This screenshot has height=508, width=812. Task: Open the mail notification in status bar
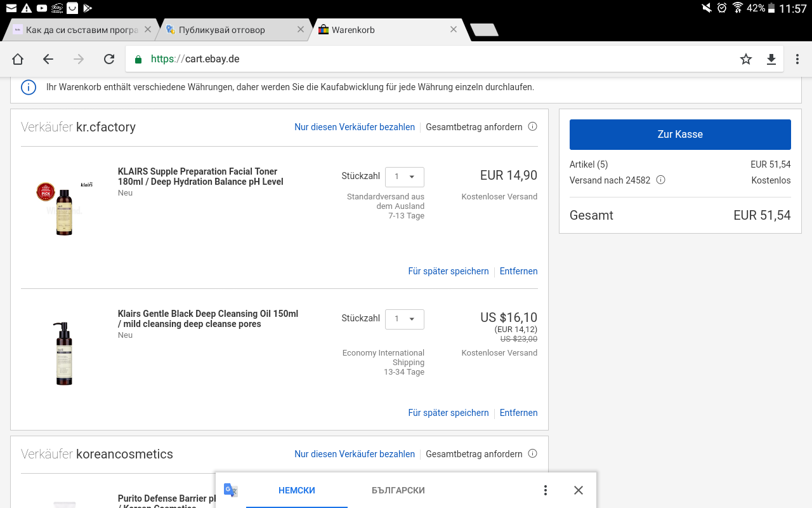point(11,8)
